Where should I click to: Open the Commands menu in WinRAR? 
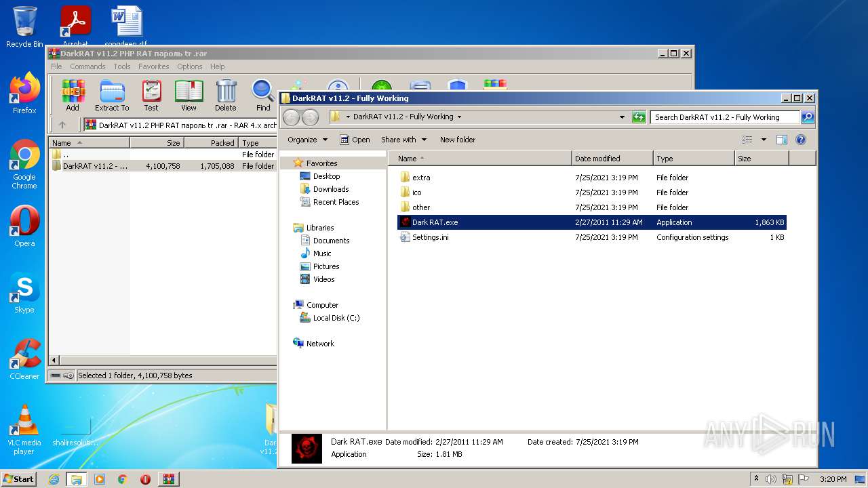coord(87,66)
